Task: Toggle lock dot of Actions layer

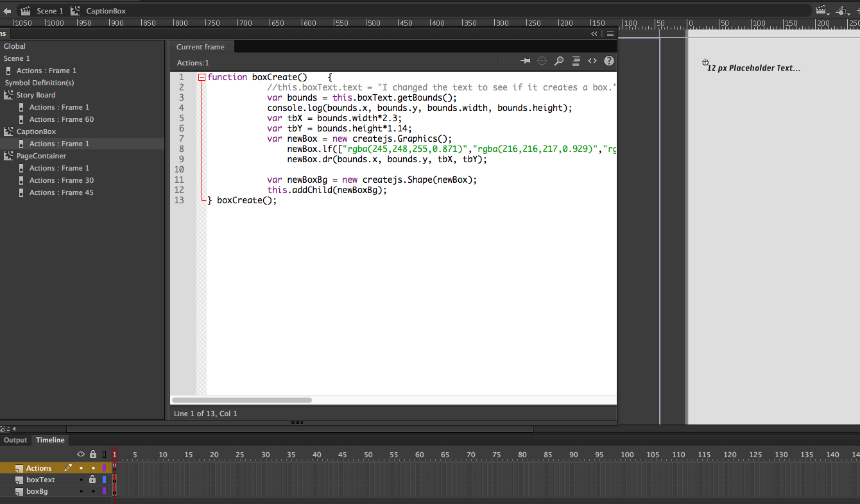Action: point(93,468)
